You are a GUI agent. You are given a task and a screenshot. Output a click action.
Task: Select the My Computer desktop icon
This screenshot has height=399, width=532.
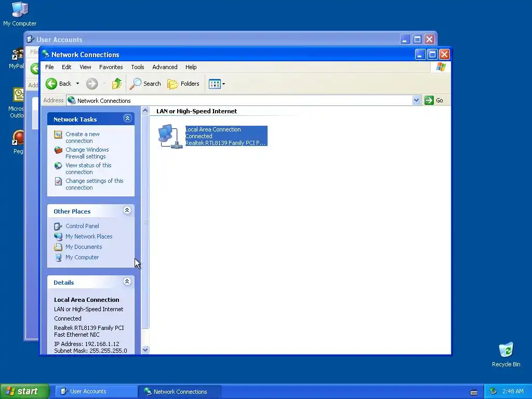point(20,14)
